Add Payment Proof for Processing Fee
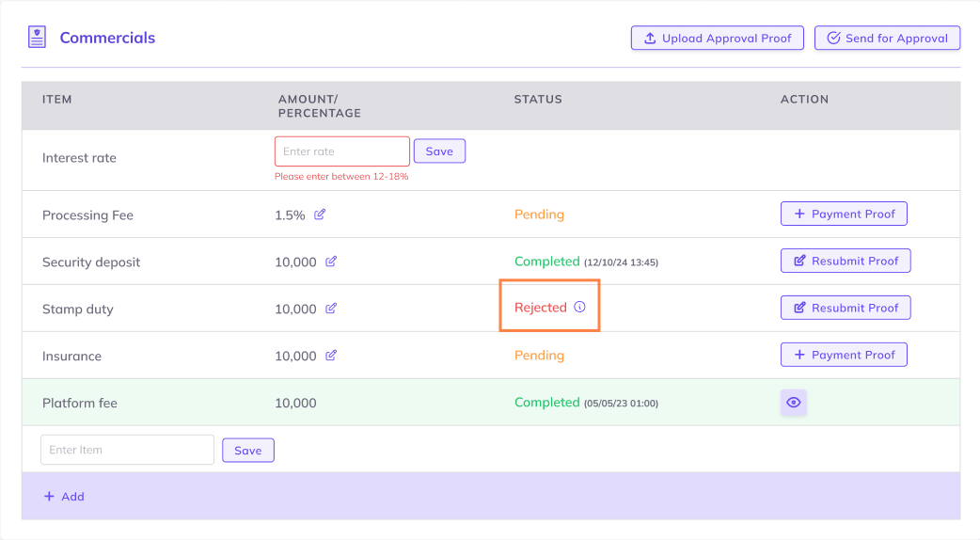Viewport: 980px width, 540px height. coord(844,214)
